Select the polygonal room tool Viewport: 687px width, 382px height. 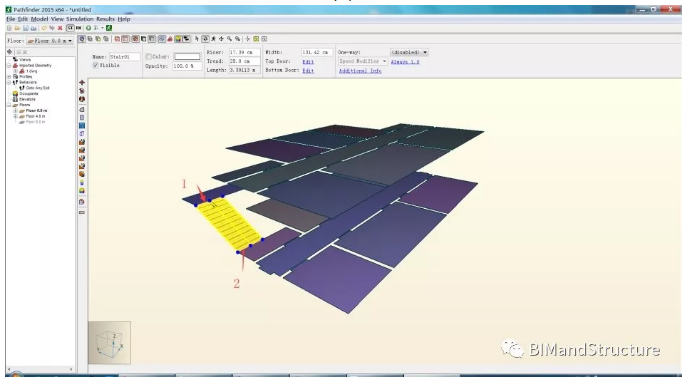coord(82,110)
